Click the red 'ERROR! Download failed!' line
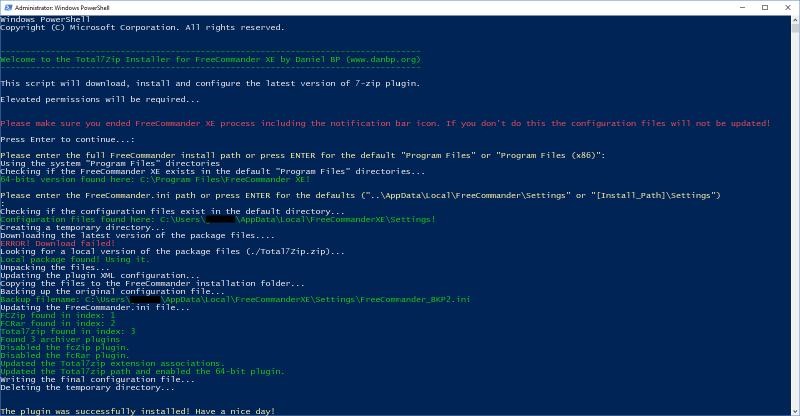Viewport: 800px width, 416px height. pos(58,243)
